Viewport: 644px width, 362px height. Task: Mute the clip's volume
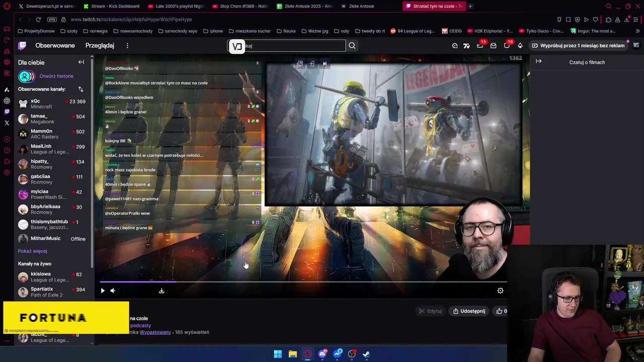113,291
